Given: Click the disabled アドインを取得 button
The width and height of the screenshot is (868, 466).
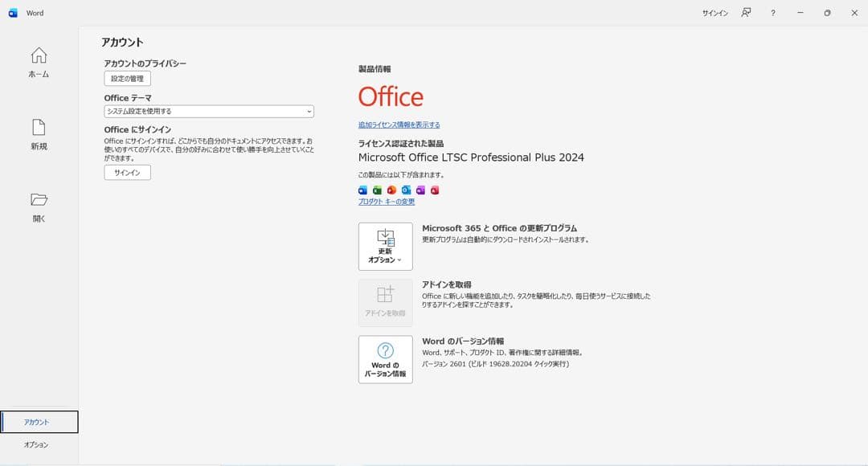Looking at the screenshot, I should [x=385, y=303].
